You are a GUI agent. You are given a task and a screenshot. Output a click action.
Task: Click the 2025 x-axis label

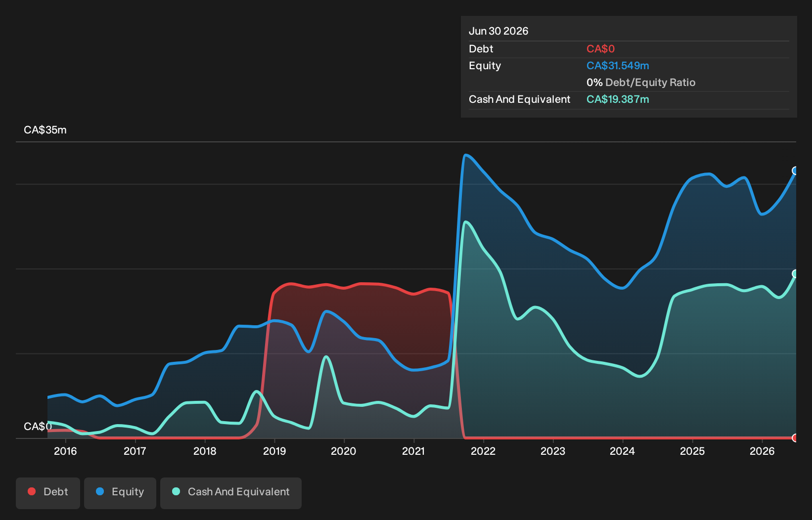(x=692, y=451)
